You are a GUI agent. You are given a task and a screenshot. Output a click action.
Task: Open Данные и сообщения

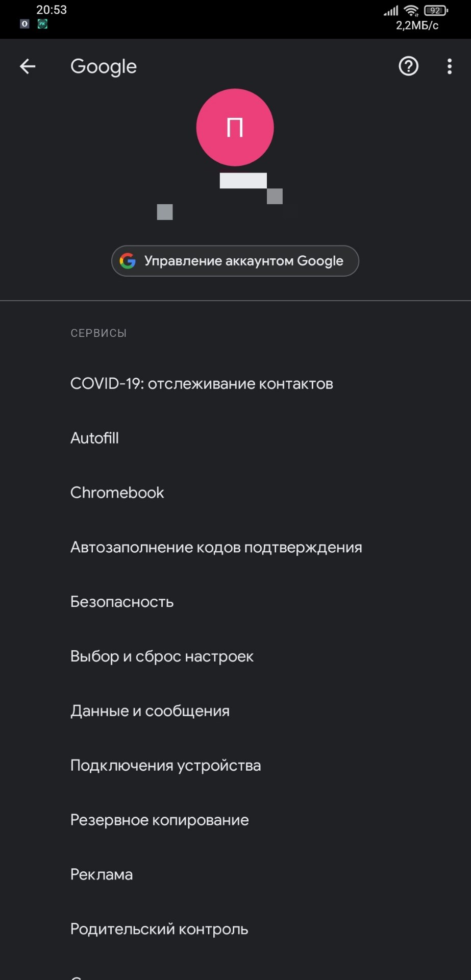[235, 712]
